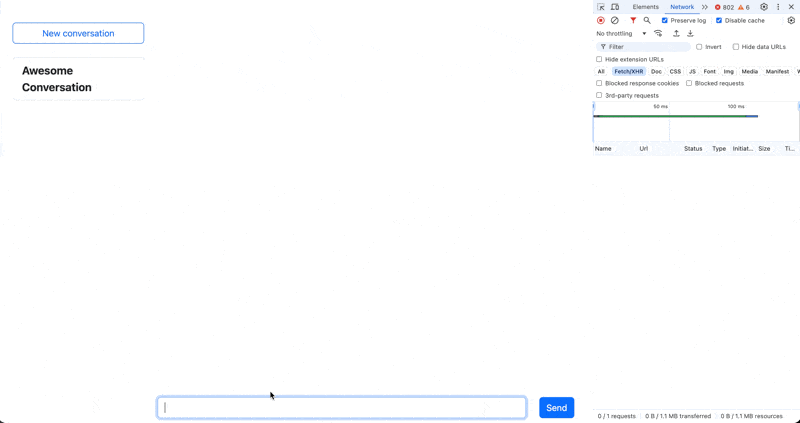Click the 1.1 MB resources status text

[752, 416]
